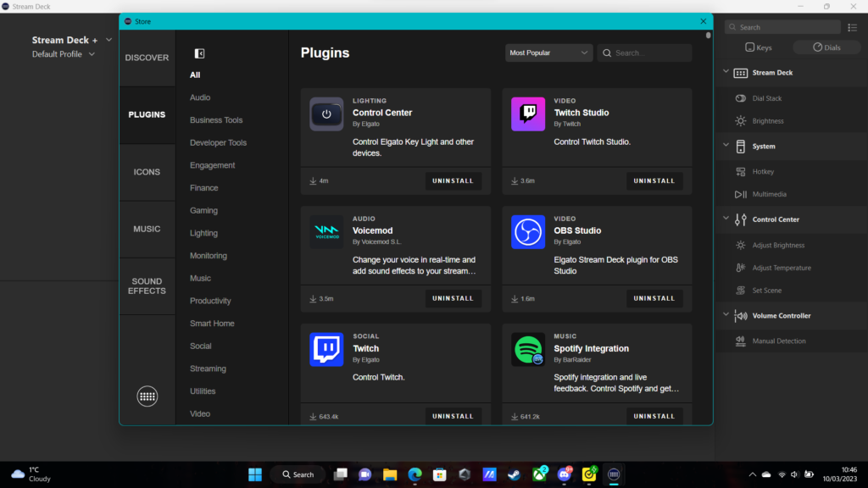
Task: Click the Spotify Integration plugin icon
Action: (527, 350)
